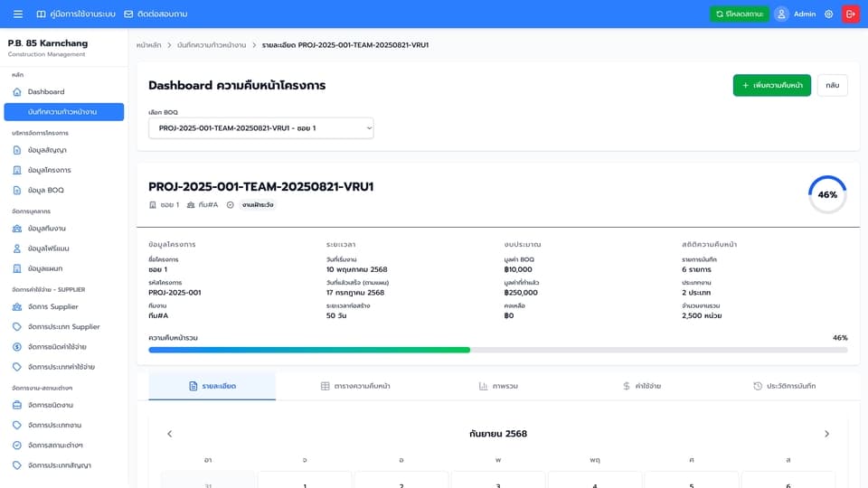This screenshot has height=488, width=868.
Task: Click หน้าหลัก breadcrumb link
Action: pyautogui.click(x=148, y=45)
